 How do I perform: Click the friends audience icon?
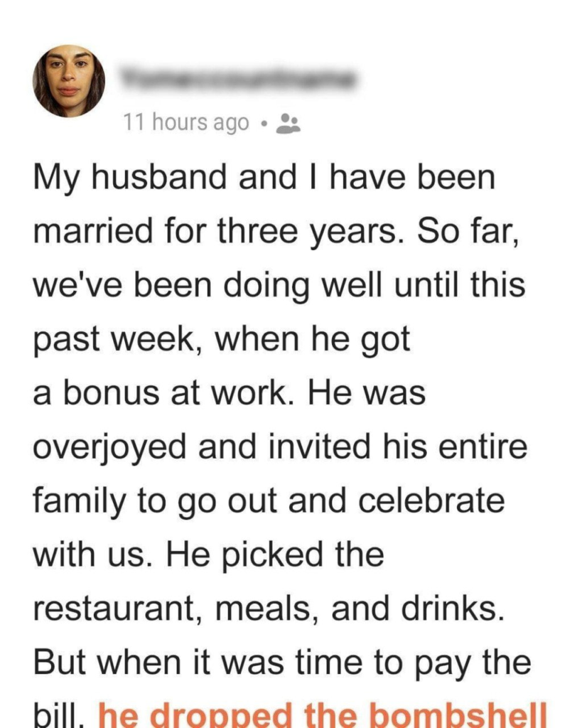[288, 123]
